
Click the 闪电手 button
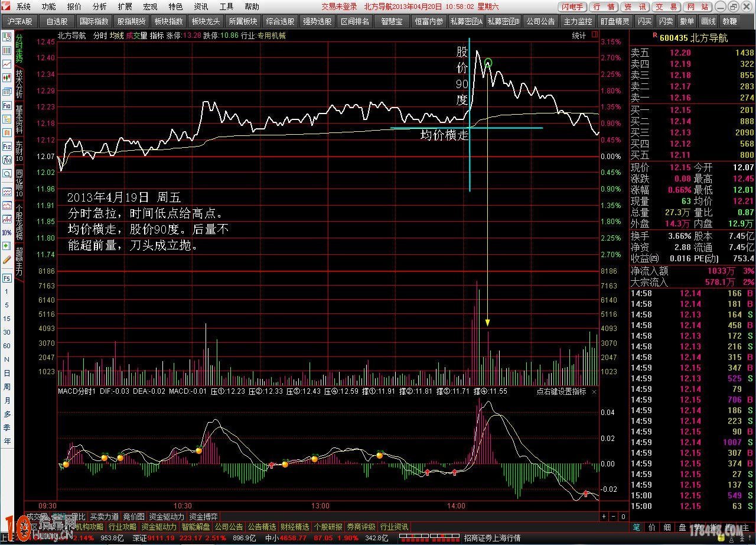coord(572,7)
